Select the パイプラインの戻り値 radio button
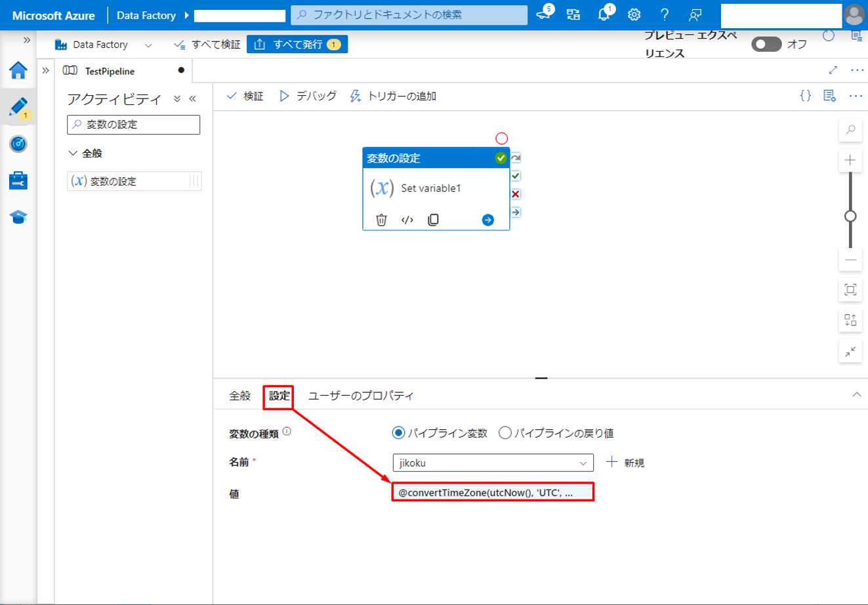Screen dimensions: 868x605 click(505, 433)
